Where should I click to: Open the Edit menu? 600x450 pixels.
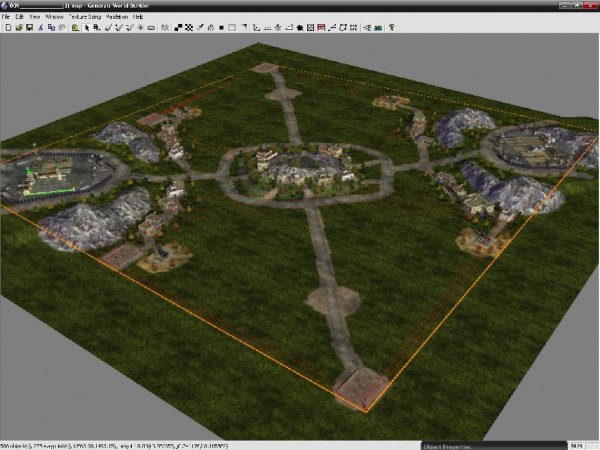19,17
